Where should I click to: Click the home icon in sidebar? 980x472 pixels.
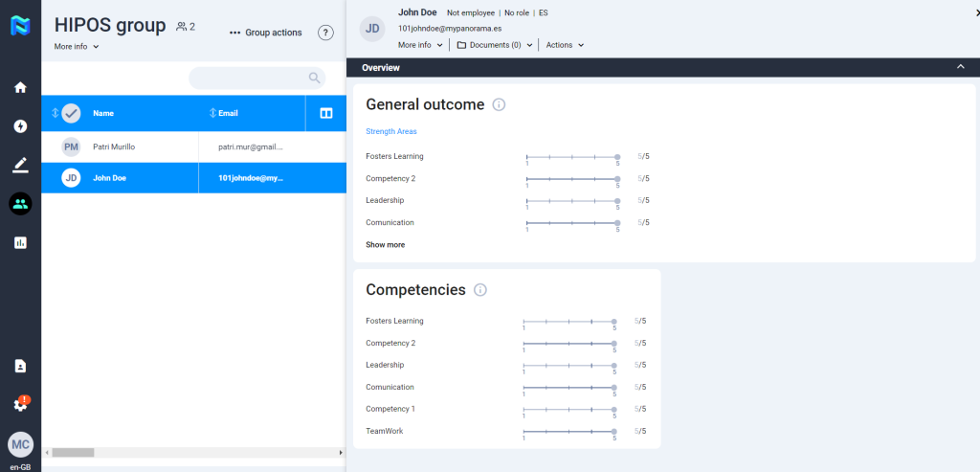click(x=20, y=87)
